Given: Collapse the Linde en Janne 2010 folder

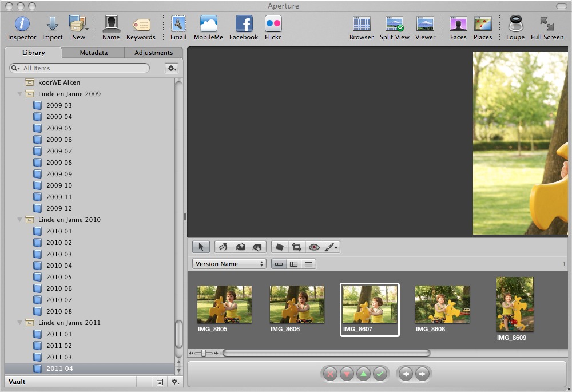Looking at the screenshot, I should click(x=20, y=220).
